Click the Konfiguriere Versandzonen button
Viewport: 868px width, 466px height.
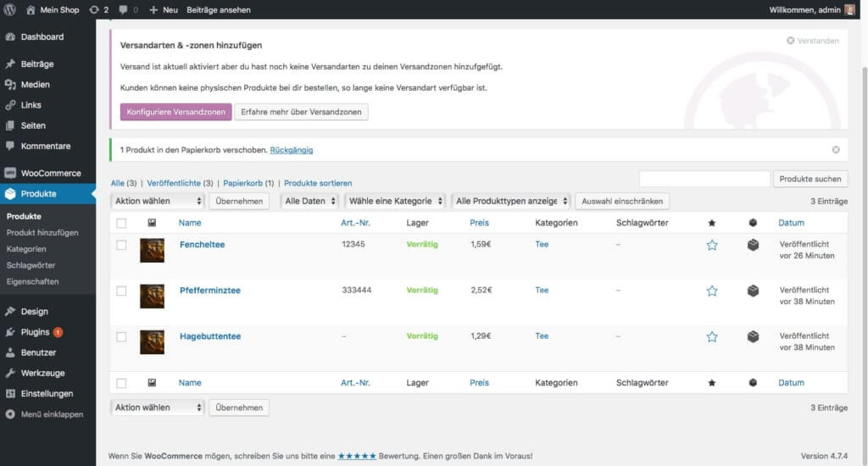point(176,112)
